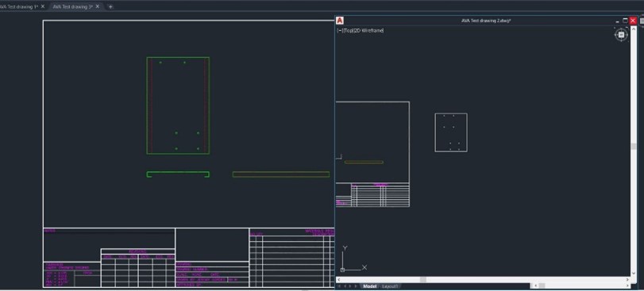Click the ViewCube Top face
The height and width of the screenshot is (291, 644).
pyautogui.click(x=621, y=35)
